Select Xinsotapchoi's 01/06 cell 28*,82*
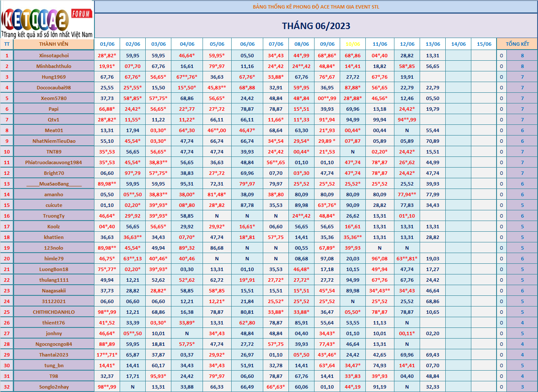Viewport: 538px width, 392px height. [107, 56]
